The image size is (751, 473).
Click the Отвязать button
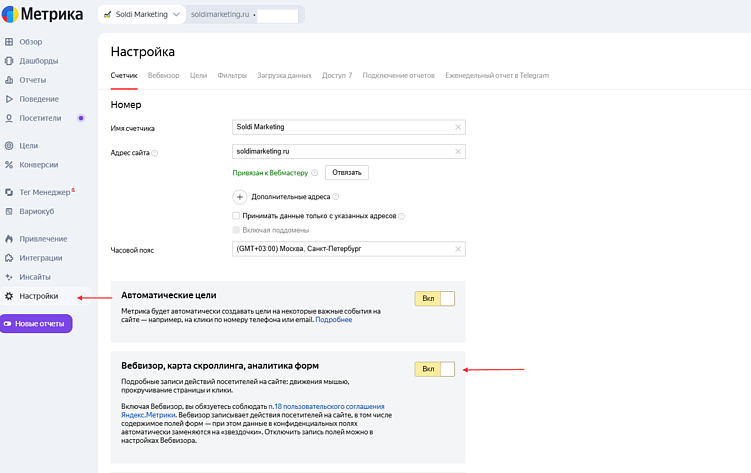(347, 172)
